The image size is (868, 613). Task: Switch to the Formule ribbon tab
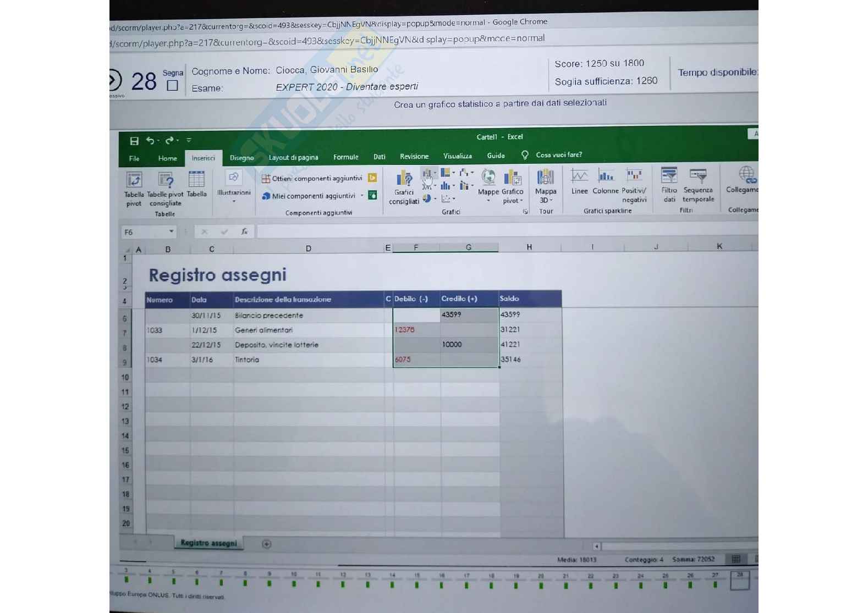click(345, 157)
